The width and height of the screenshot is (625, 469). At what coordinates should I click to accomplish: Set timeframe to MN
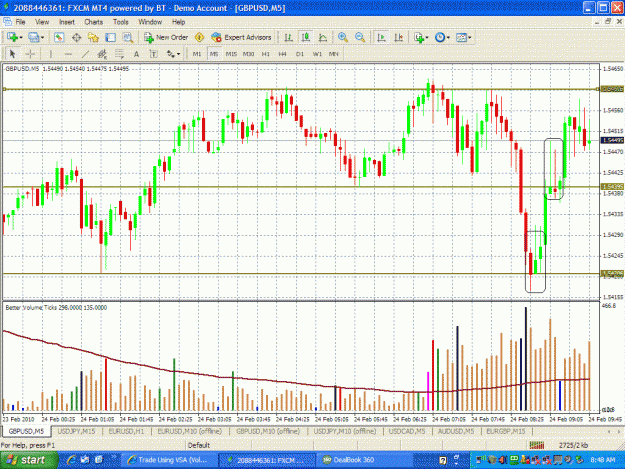pyautogui.click(x=334, y=54)
